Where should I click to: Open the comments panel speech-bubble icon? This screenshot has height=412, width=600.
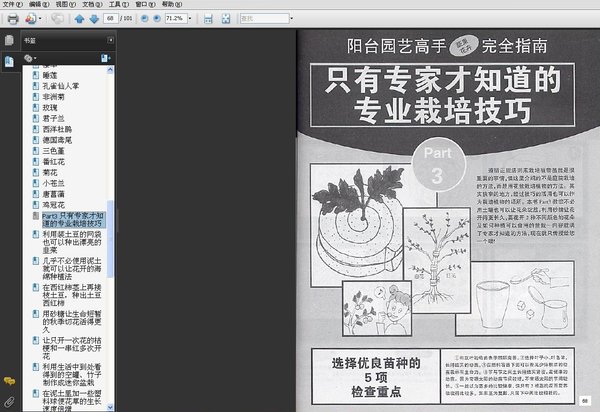(9, 381)
